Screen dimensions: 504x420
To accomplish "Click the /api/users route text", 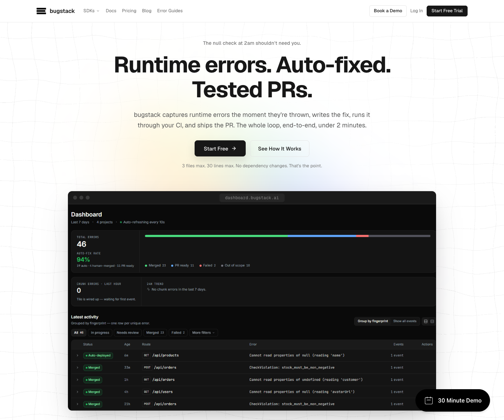I will coord(162,392).
